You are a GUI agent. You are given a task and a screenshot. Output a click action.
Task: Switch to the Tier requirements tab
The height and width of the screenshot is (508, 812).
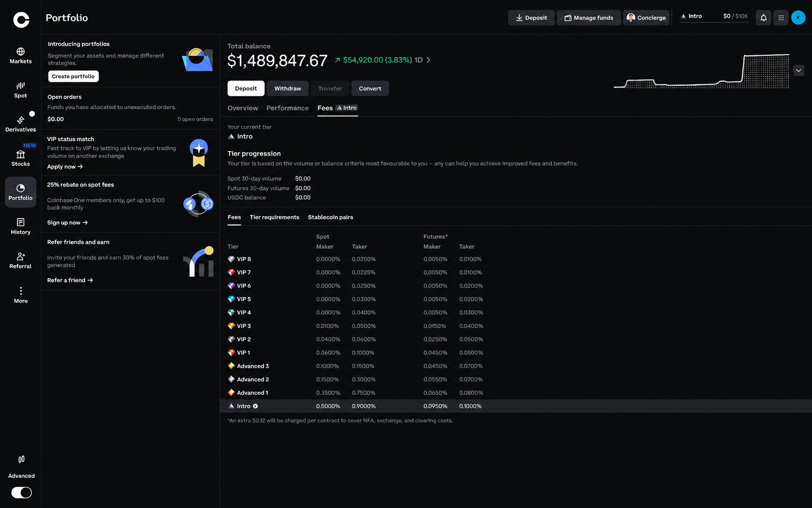275,217
